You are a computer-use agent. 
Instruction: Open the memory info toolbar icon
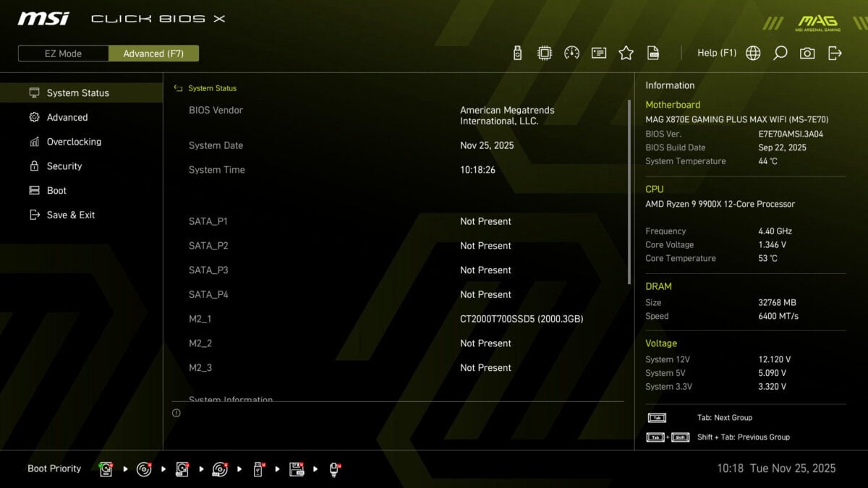(598, 53)
